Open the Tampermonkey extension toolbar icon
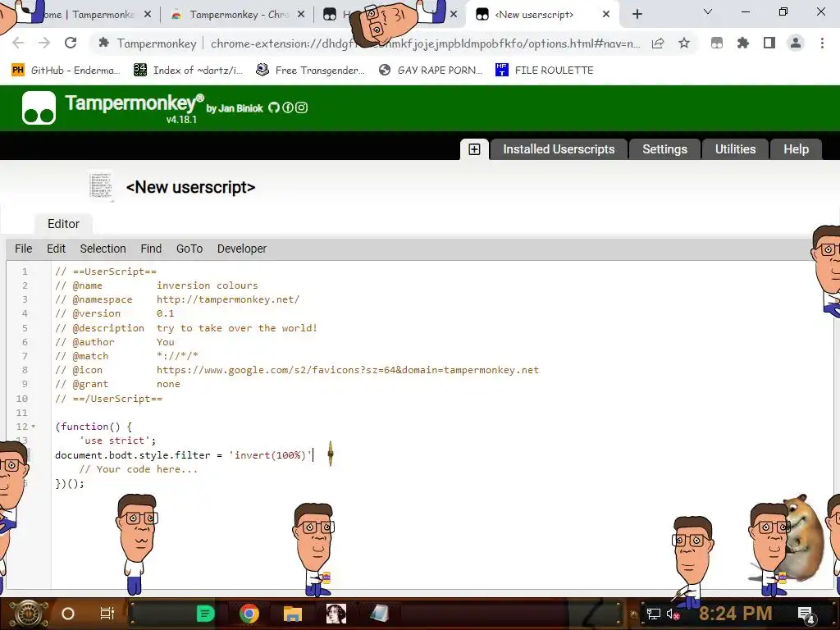This screenshot has width=840, height=630. click(717, 43)
